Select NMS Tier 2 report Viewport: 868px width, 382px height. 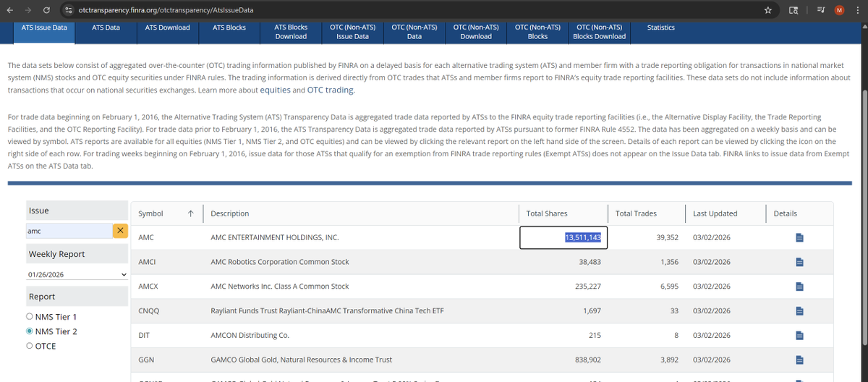tap(29, 331)
